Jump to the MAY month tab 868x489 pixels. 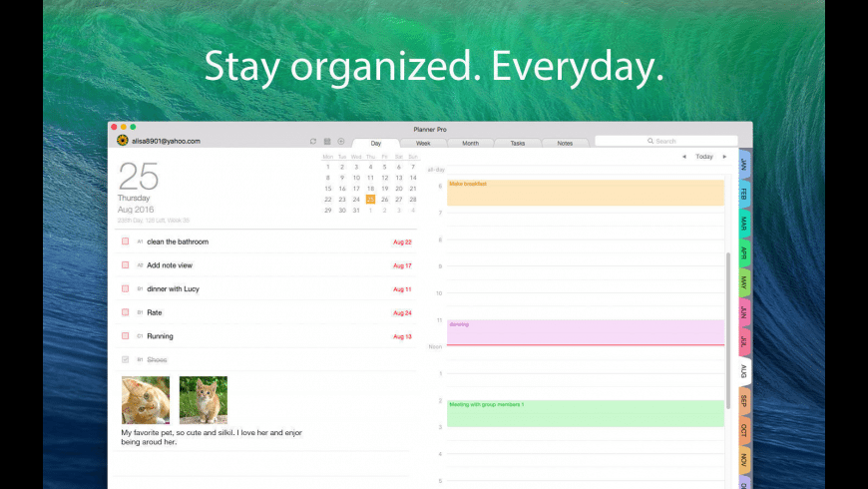tap(744, 282)
